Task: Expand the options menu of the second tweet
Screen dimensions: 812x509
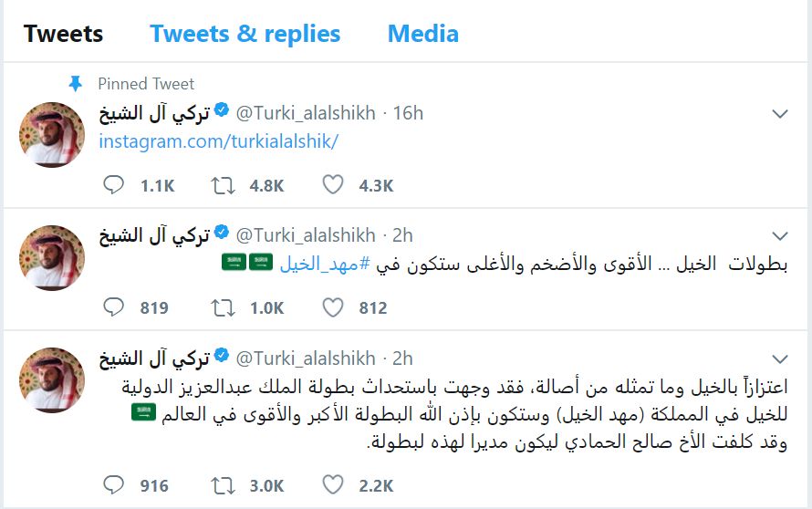Action: [780, 235]
